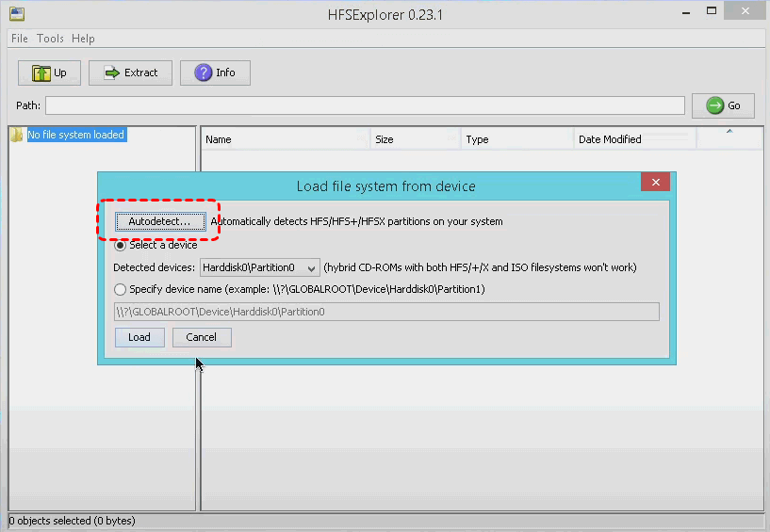
Task: Enable 'Specify device name' radio option
Action: [x=120, y=289]
